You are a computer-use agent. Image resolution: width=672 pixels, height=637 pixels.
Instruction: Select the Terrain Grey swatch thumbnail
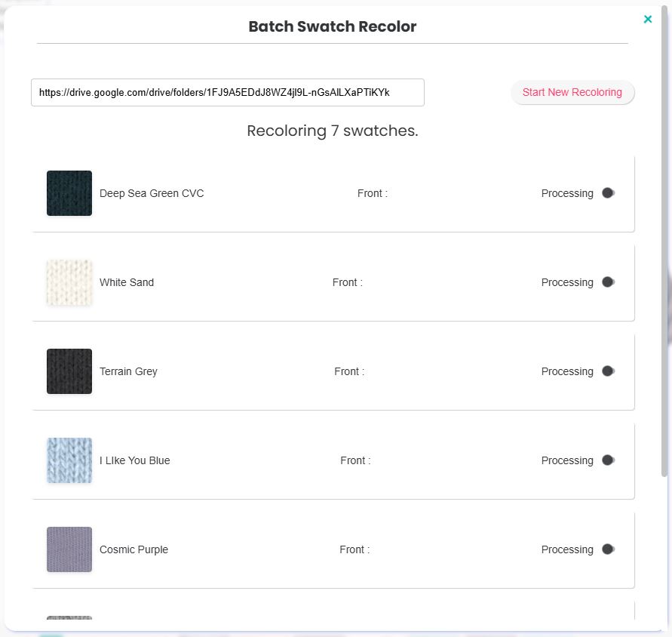coord(69,371)
